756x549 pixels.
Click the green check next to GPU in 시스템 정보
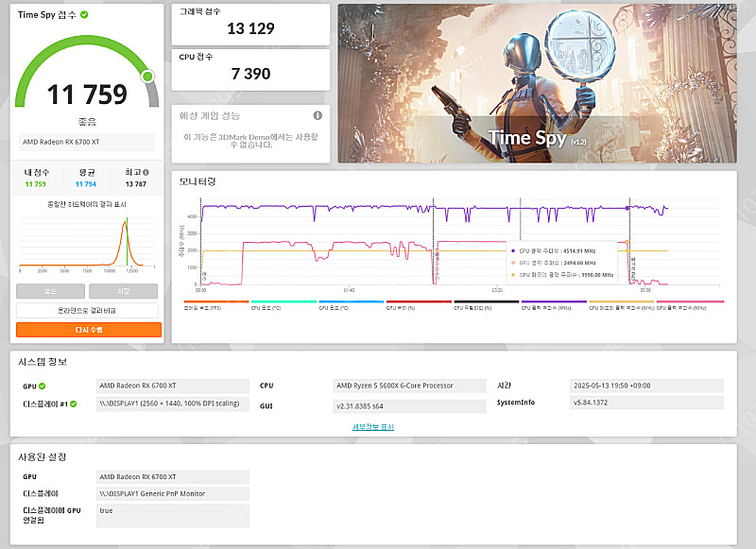coord(43,386)
